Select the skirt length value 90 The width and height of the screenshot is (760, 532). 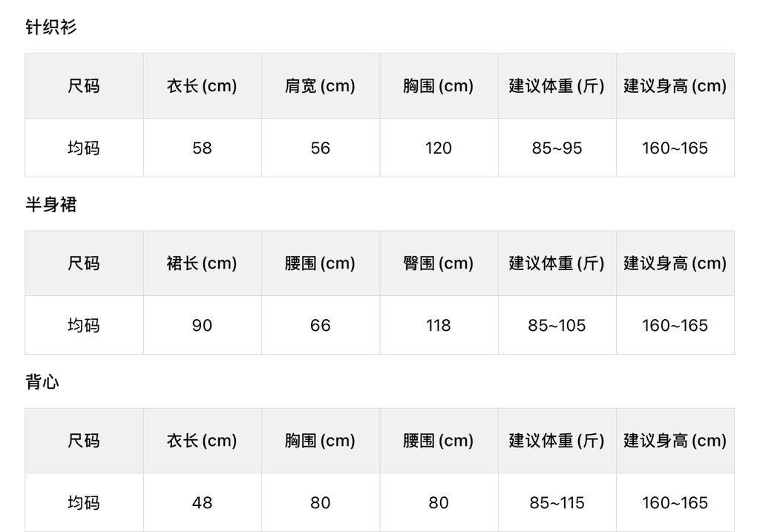(202, 326)
